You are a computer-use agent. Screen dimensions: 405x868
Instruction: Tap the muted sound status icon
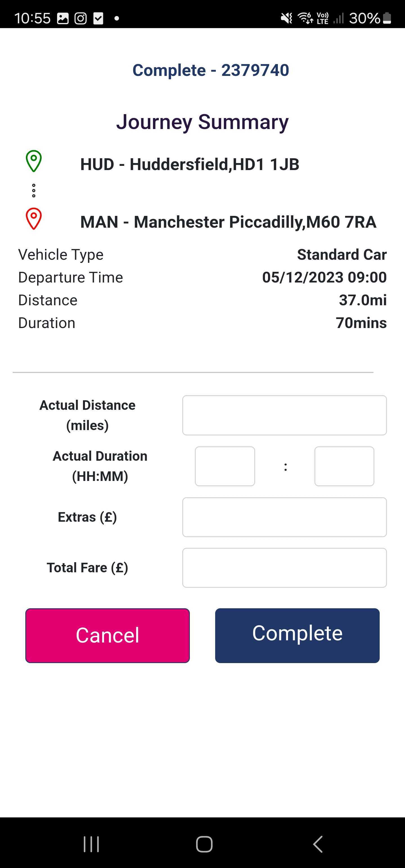click(286, 18)
